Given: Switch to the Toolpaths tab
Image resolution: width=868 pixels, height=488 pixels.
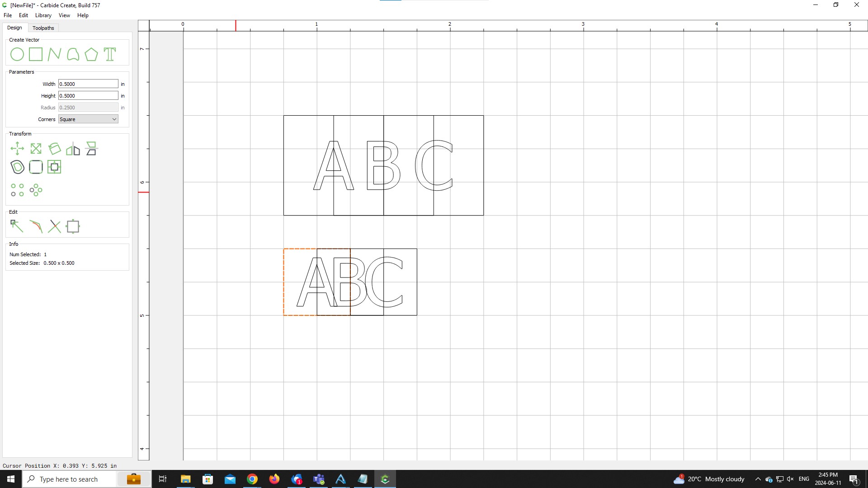Looking at the screenshot, I should click(x=43, y=28).
